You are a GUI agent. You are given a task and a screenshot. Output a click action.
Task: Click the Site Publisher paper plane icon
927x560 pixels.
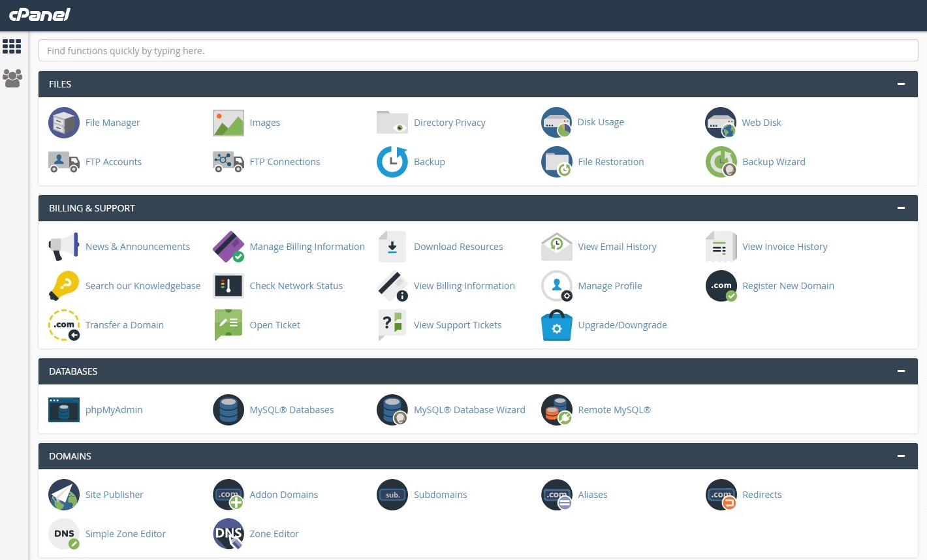click(64, 495)
